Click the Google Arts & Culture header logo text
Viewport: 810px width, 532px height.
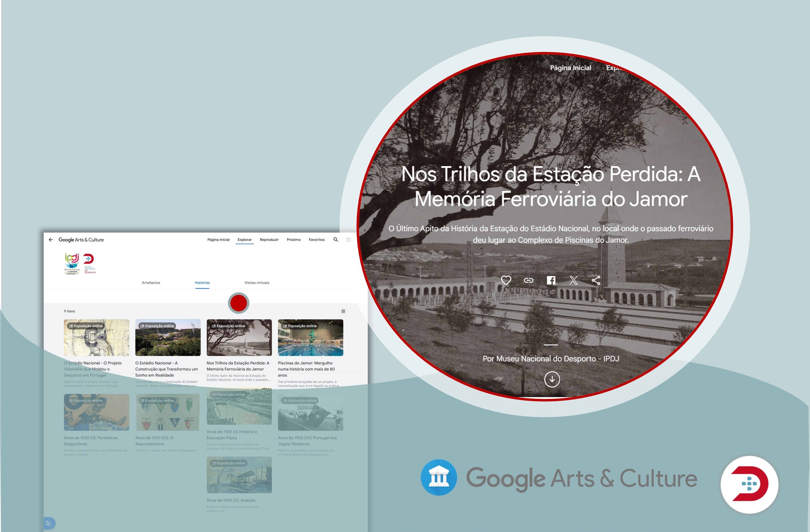click(81, 240)
